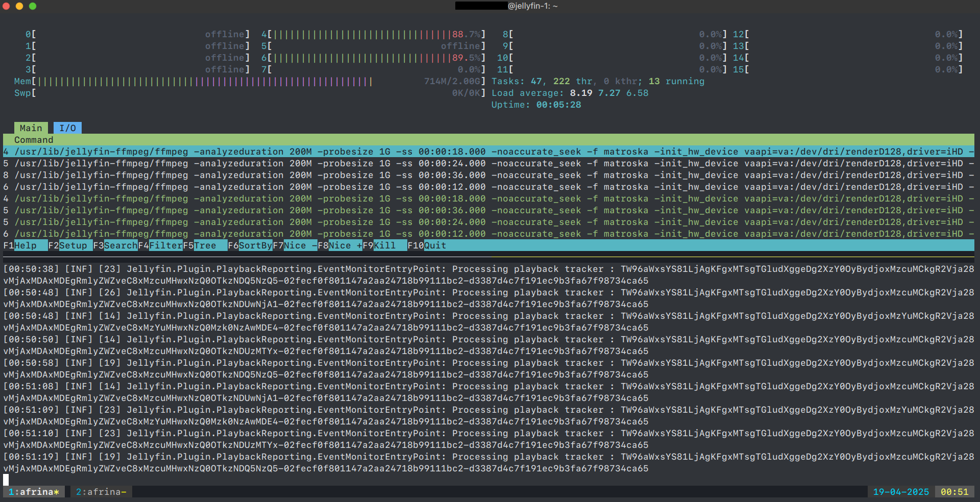Click the F1 Help function button
Image resolution: width=980 pixels, height=502 pixels.
coord(25,245)
